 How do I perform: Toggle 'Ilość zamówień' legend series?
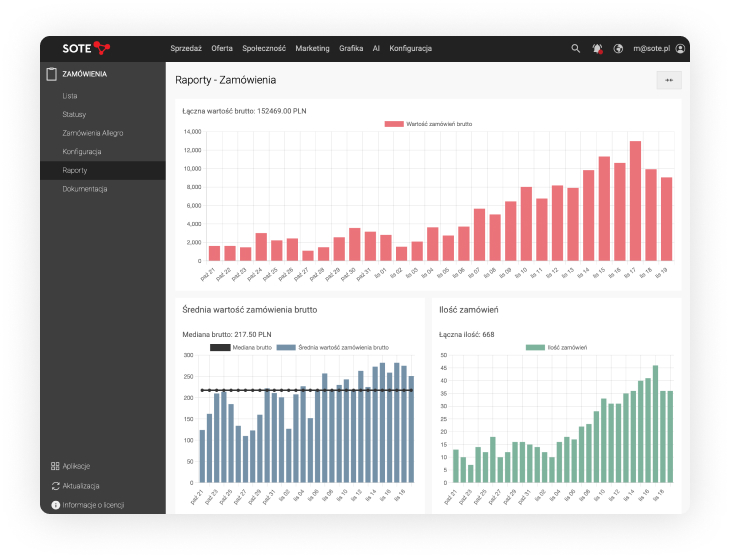click(x=558, y=347)
